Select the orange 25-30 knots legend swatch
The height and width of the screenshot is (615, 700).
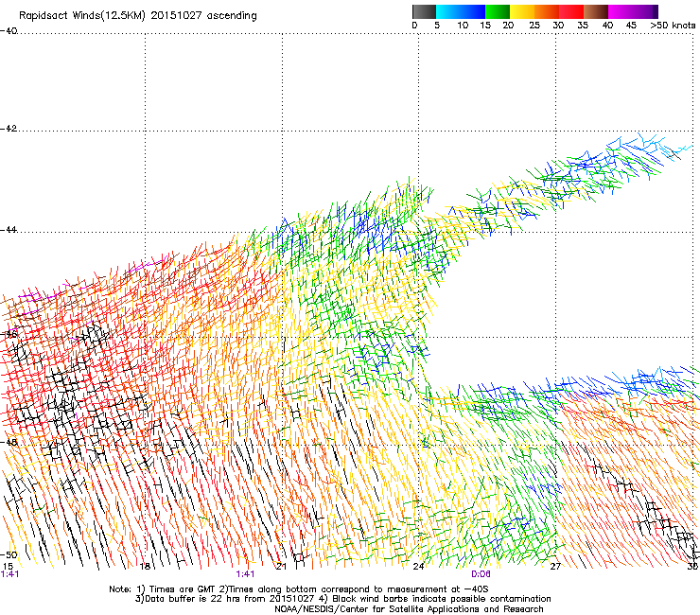click(547, 11)
